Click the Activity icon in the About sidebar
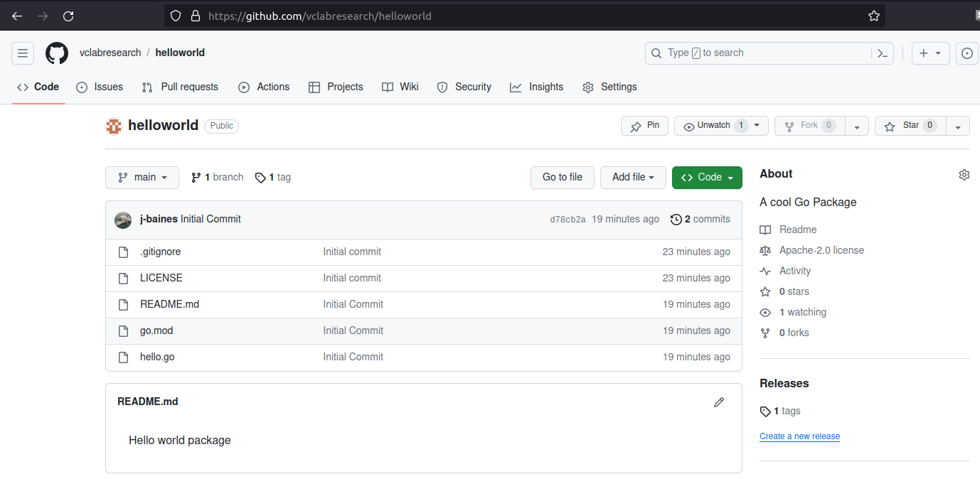Viewport: 980px width, 479px height. (x=765, y=271)
